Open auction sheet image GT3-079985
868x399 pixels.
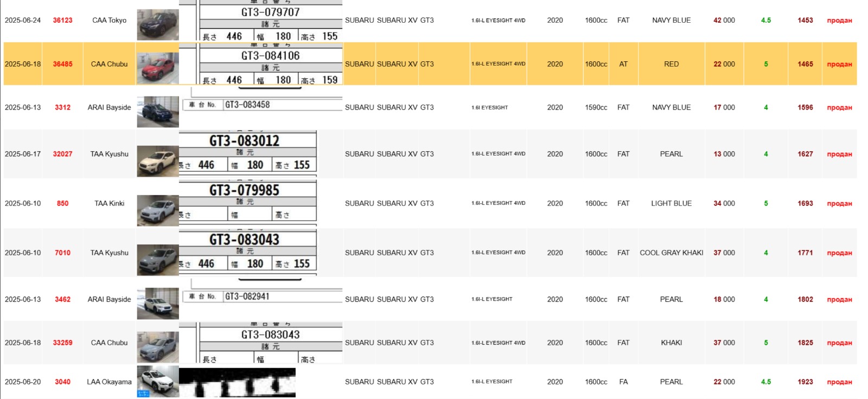(x=248, y=202)
